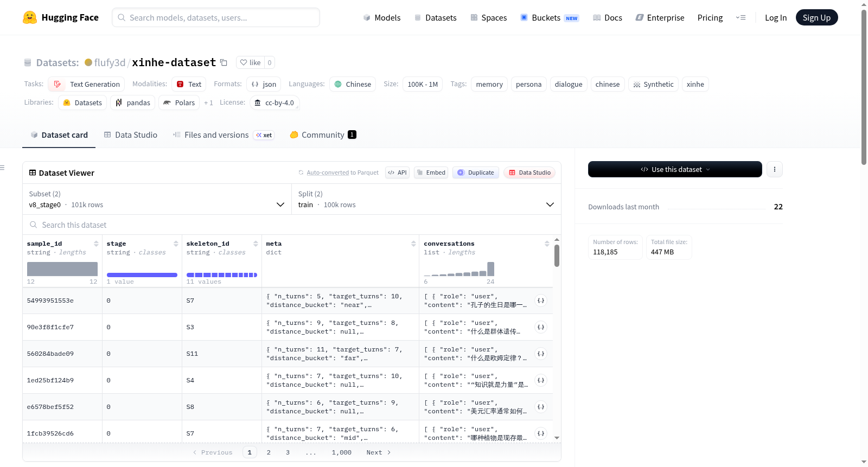The height and width of the screenshot is (467, 868).
Task: Open the API button in Dataset Viewer
Action: point(397,172)
